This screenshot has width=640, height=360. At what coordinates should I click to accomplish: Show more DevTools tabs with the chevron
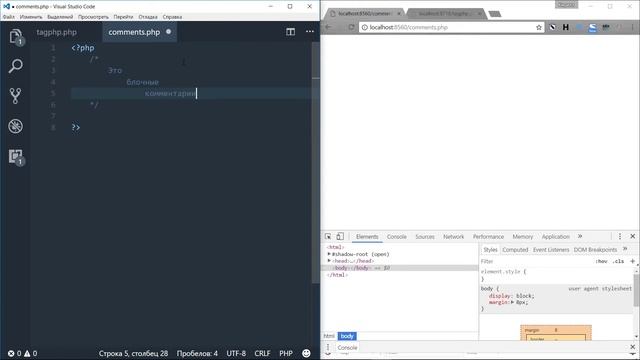click(580, 236)
